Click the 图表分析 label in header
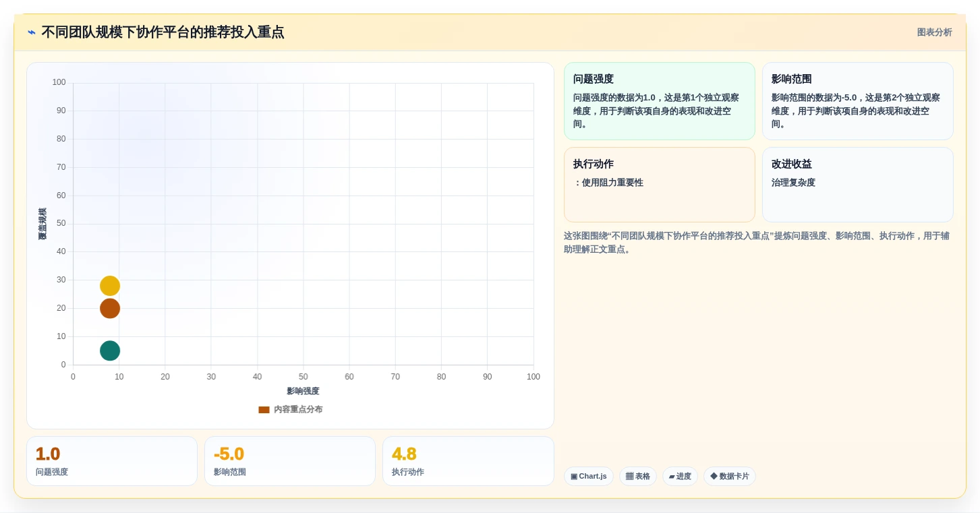This screenshot has width=980, height=513. (934, 32)
